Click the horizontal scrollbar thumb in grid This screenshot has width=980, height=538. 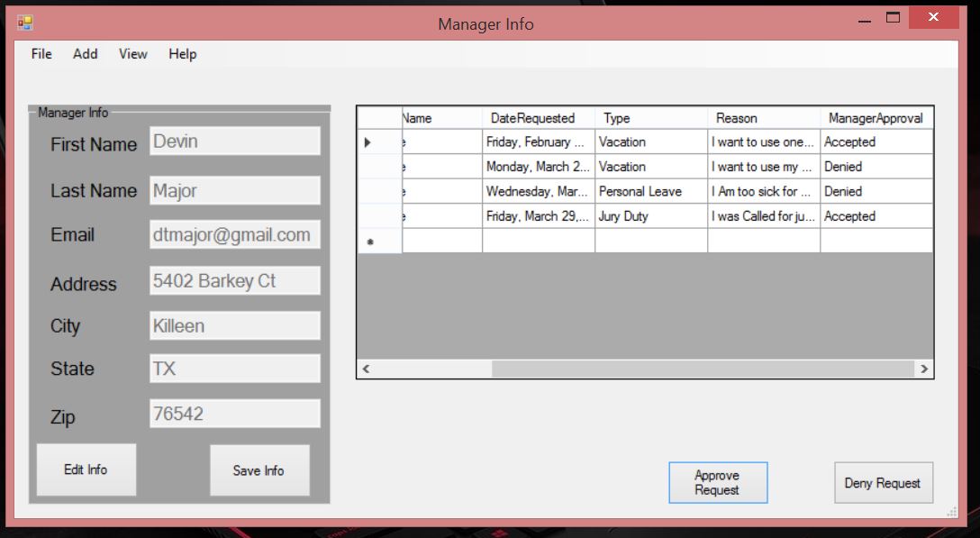click(x=703, y=369)
